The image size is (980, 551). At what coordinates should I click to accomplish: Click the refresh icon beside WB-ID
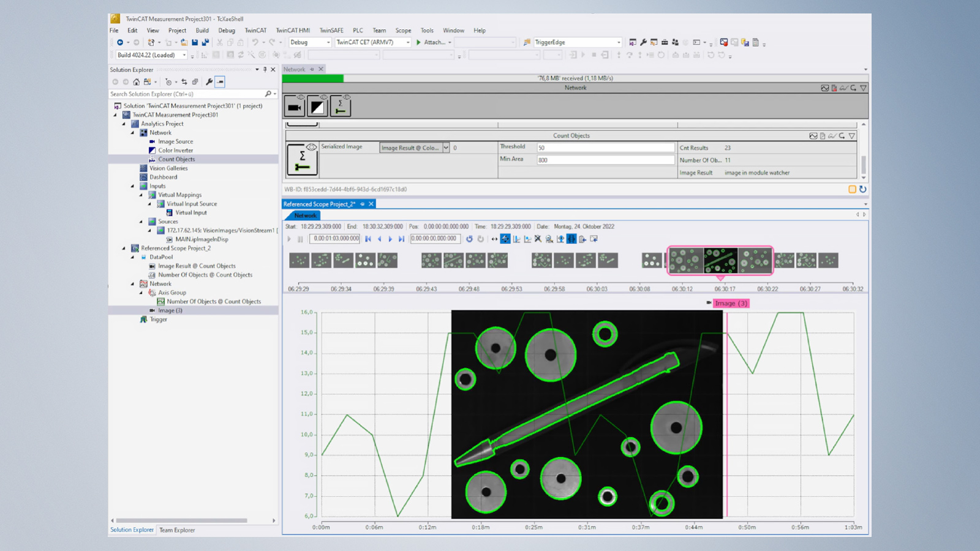[x=862, y=189]
